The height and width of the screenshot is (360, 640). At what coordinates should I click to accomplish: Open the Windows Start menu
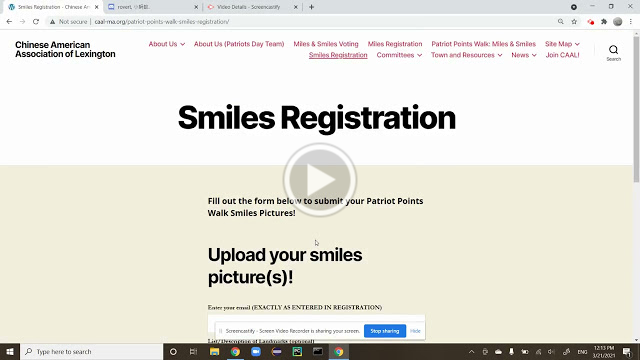[10, 351]
